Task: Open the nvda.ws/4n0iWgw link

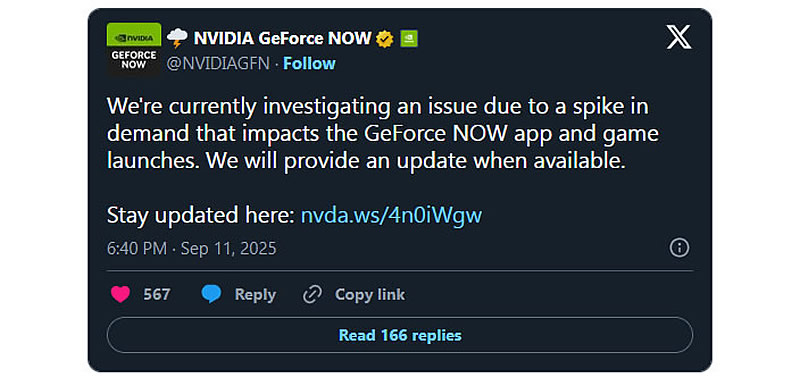Action: (x=391, y=215)
